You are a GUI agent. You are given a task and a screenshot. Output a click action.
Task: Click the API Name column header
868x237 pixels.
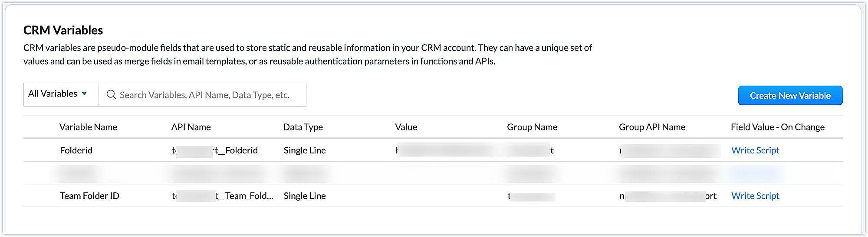tap(191, 127)
